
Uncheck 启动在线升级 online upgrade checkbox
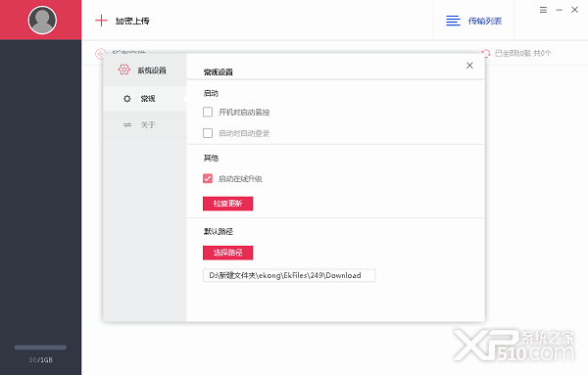(x=208, y=178)
